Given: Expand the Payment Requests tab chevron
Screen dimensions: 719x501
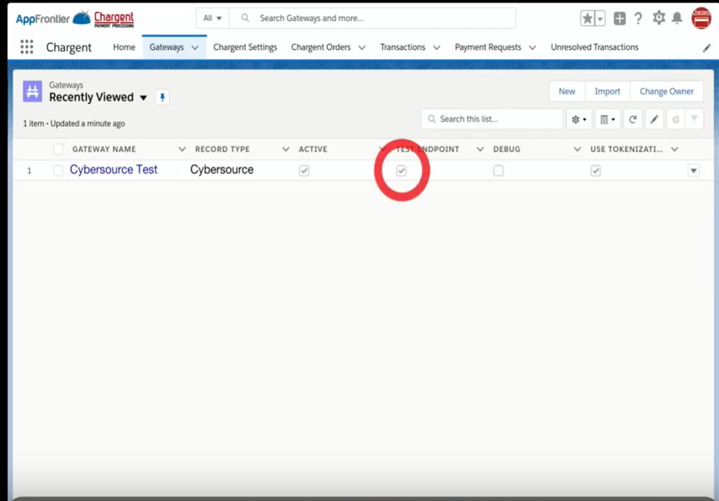Looking at the screenshot, I should (532, 48).
